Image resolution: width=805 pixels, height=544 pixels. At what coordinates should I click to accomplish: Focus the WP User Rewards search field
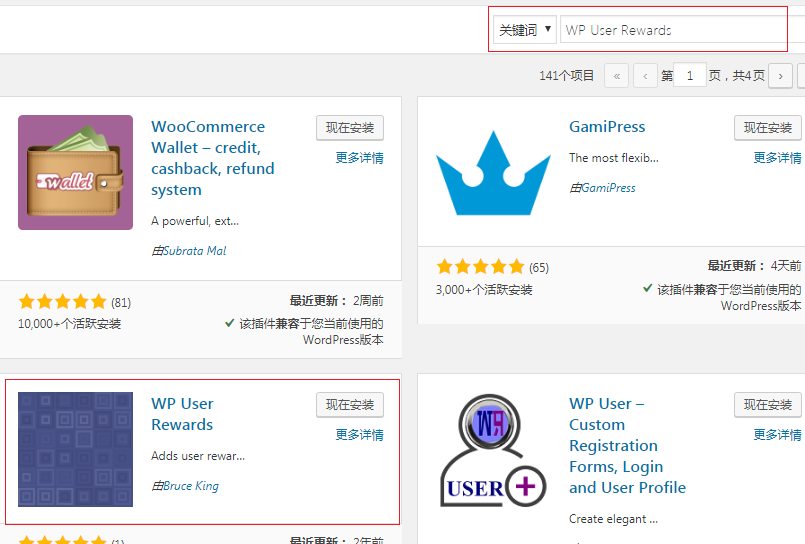682,30
